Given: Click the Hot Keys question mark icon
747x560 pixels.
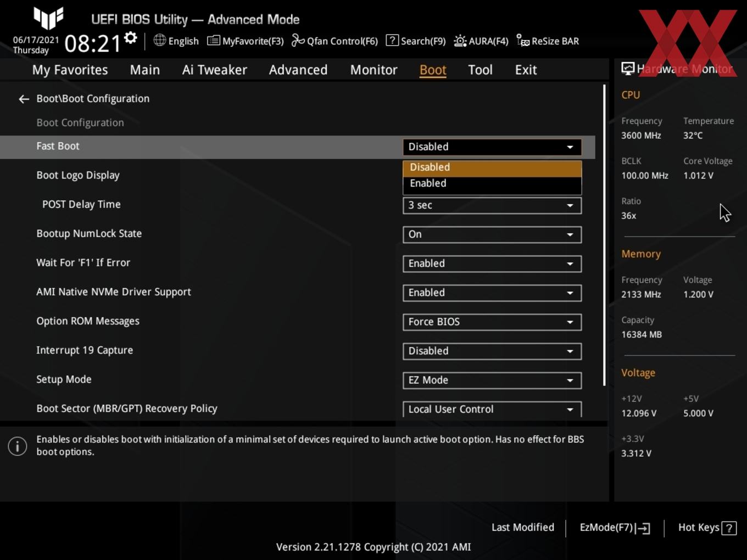Looking at the screenshot, I should tap(729, 528).
